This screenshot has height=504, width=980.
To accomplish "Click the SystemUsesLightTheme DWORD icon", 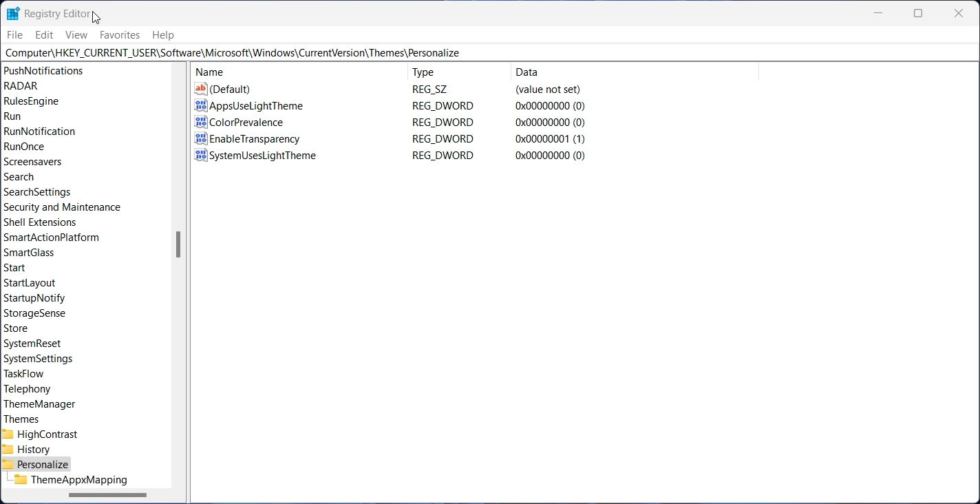I will tap(201, 155).
